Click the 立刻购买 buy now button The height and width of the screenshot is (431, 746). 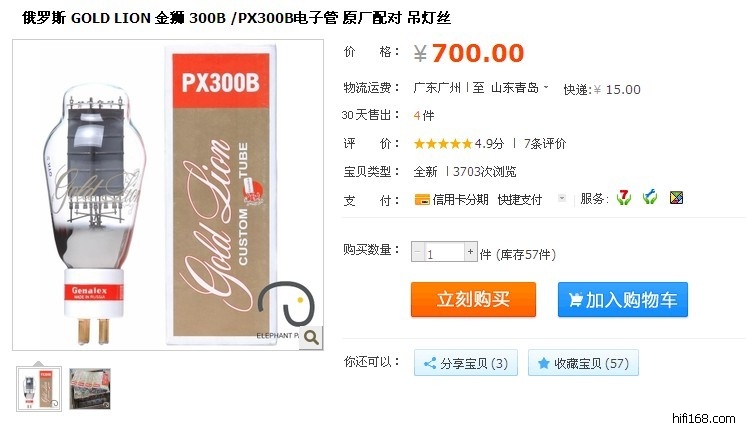tap(473, 300)
